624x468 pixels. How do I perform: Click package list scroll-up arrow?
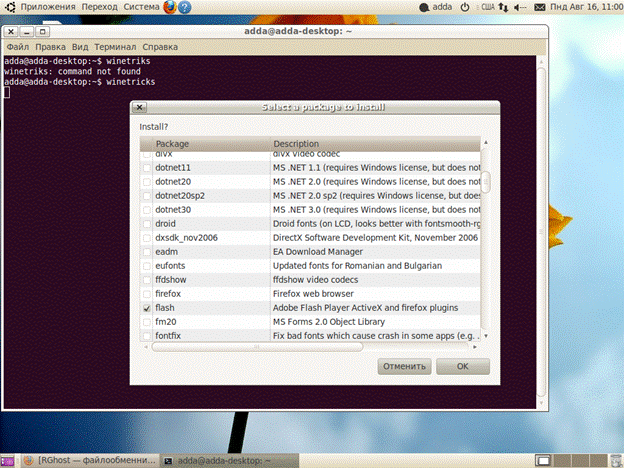click(x=486, y=142)
